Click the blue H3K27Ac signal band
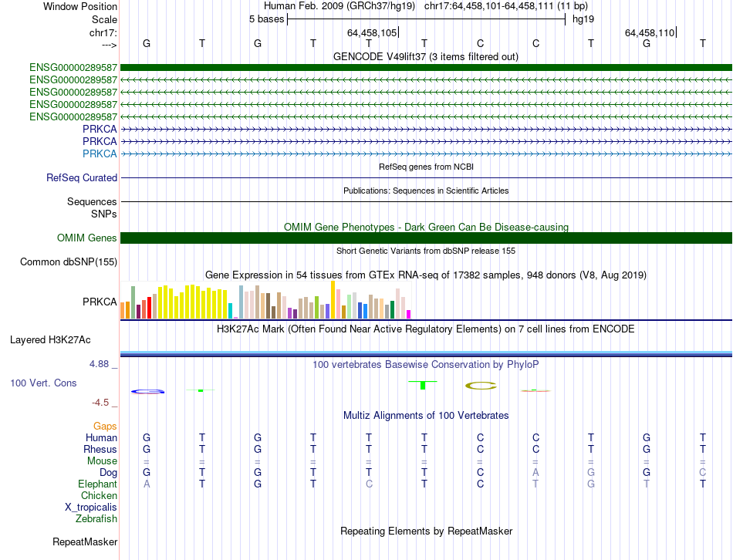The height and width of the screenshot is (560, 733). click(x=426, y=354)
